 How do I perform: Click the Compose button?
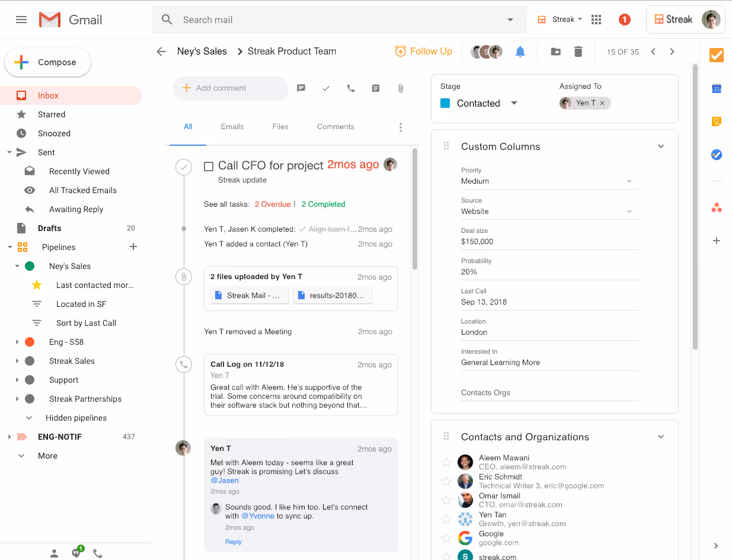tap(48, 62)
